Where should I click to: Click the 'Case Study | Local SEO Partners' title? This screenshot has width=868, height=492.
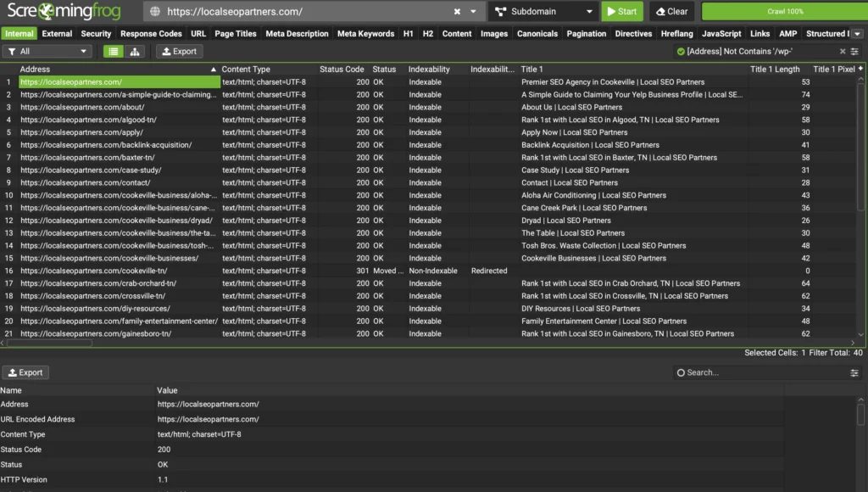click(576, 171)
